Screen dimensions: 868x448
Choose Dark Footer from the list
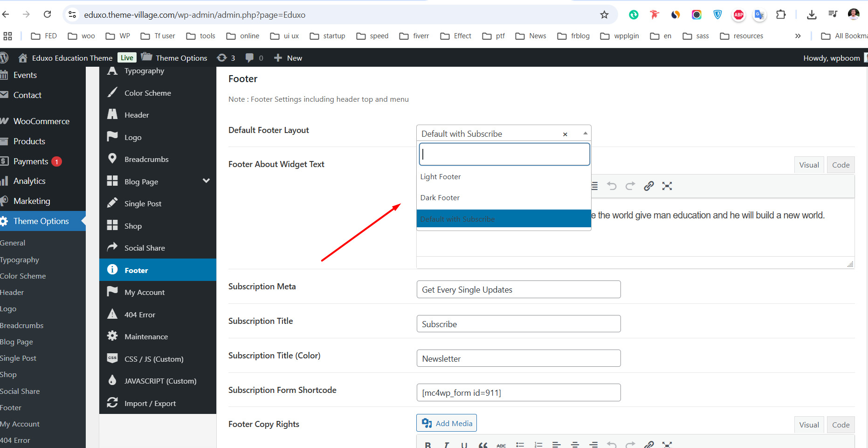[x=440, y=198]
